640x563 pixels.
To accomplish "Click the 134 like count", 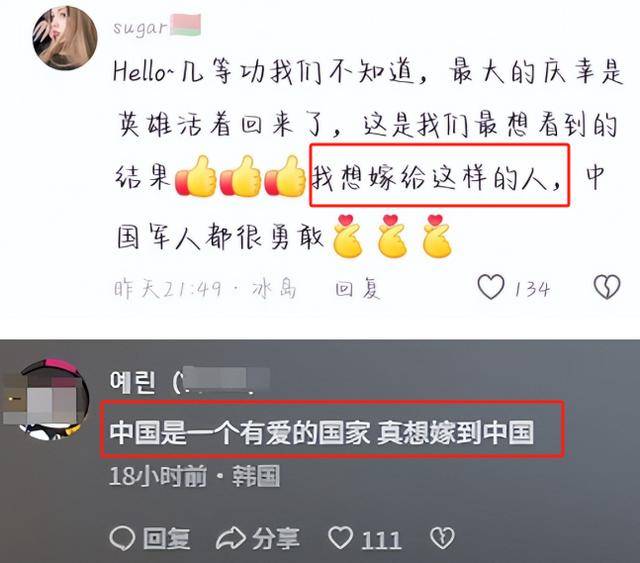I will (532, 289).
